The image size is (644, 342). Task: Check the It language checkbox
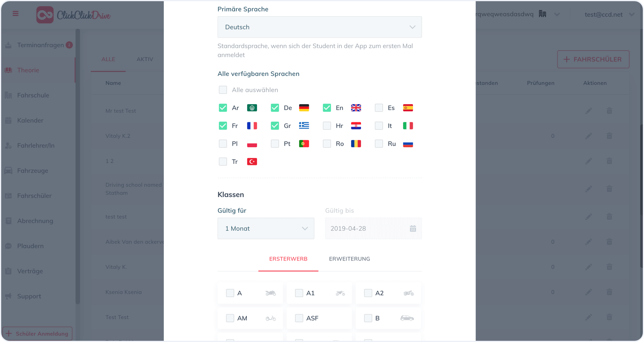tap(379, 125)
